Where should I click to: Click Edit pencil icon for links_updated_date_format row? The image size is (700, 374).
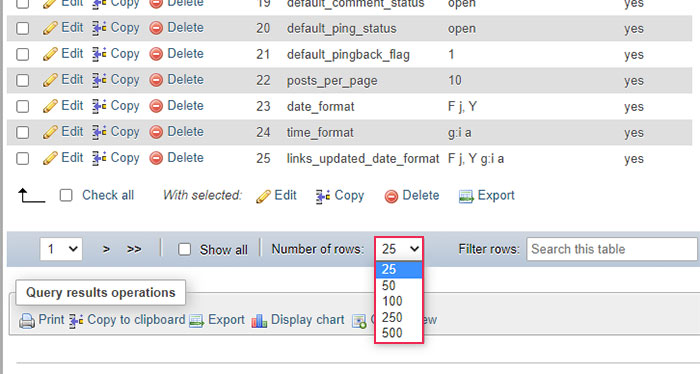(50, 158)
